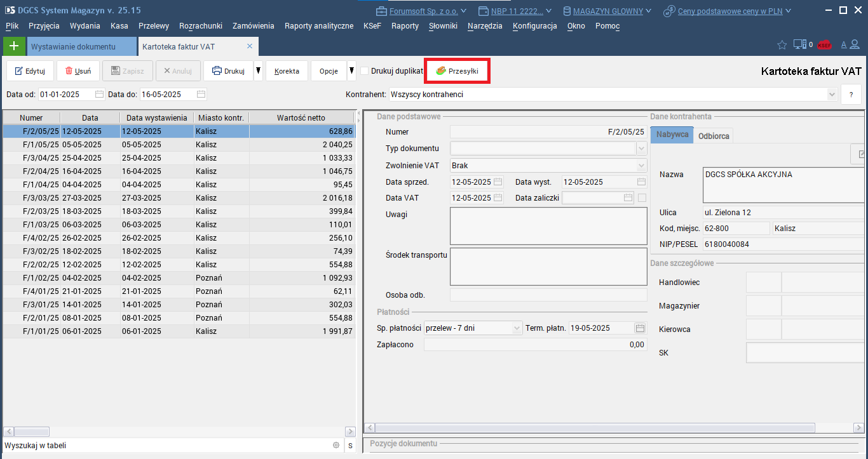Open Sp. płatności payment method dropdown
This screenshot has width=868, height=459.
(517, 328)
